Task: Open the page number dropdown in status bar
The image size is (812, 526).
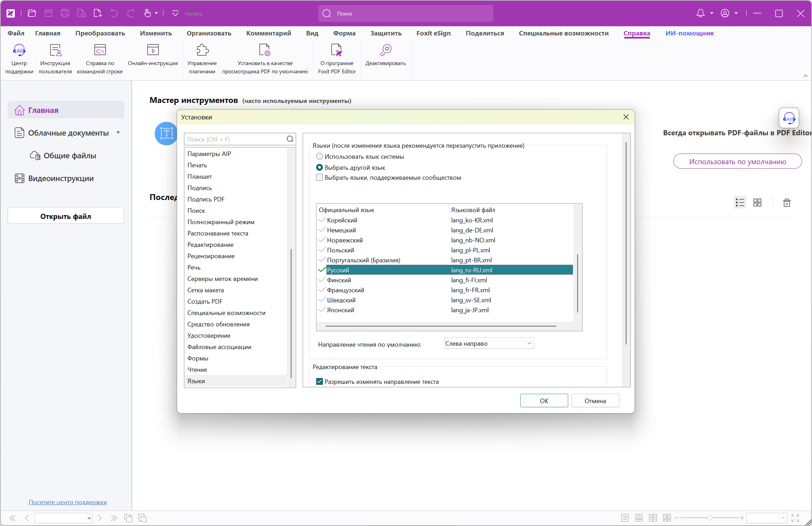Action: click(89, 518)
